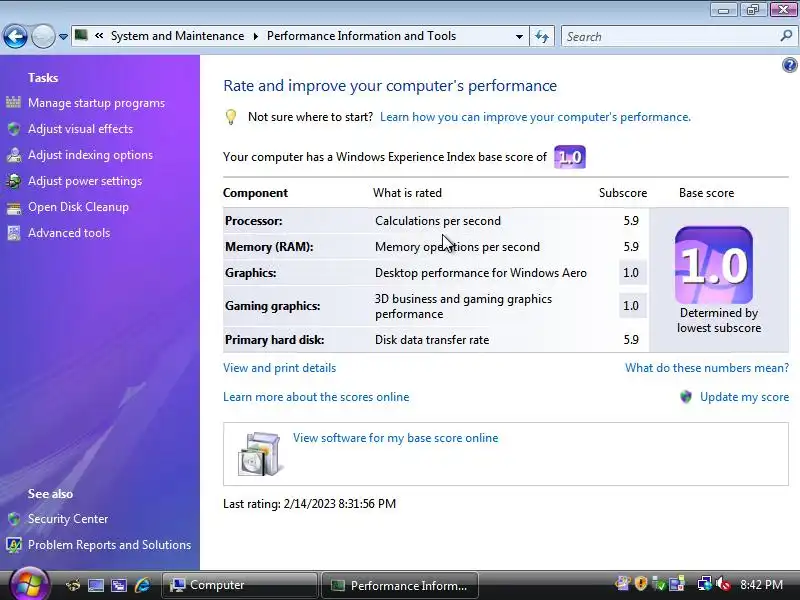This screenshot has height=600, width=800.
Task: Click Update my score link
Action: [x=744, y=397]
